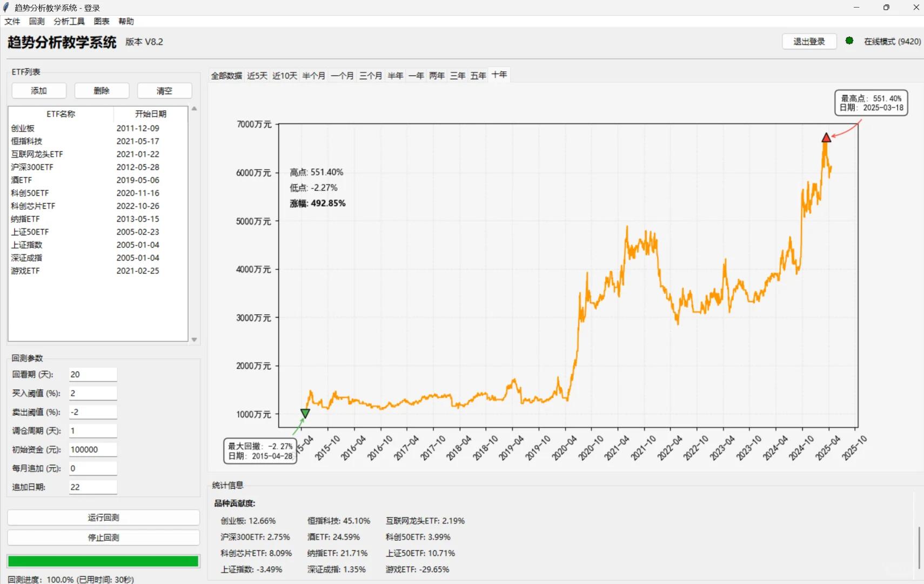Click the 回看期 (天) input field
The height and width of the screenshot is (584, 924).
tap(93, 374)
